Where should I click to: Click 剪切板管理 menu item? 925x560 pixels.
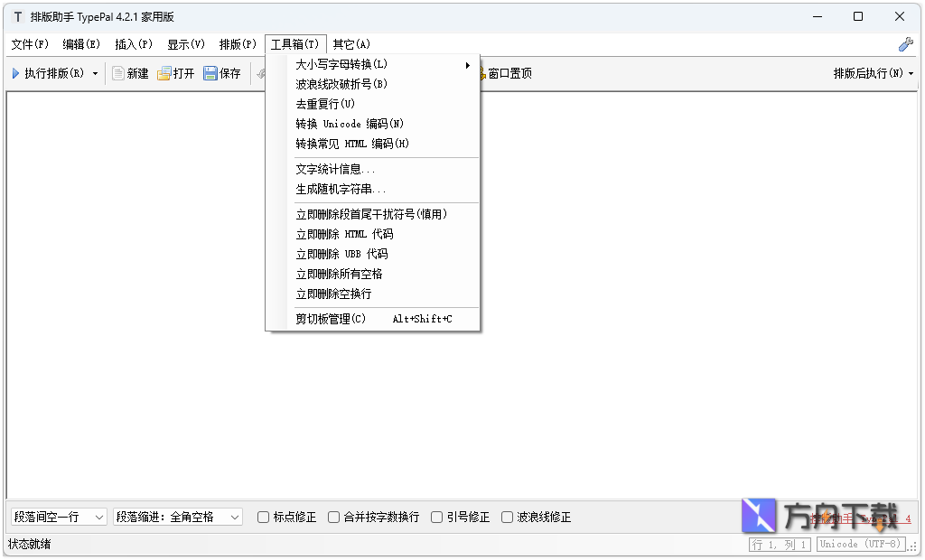330,317
